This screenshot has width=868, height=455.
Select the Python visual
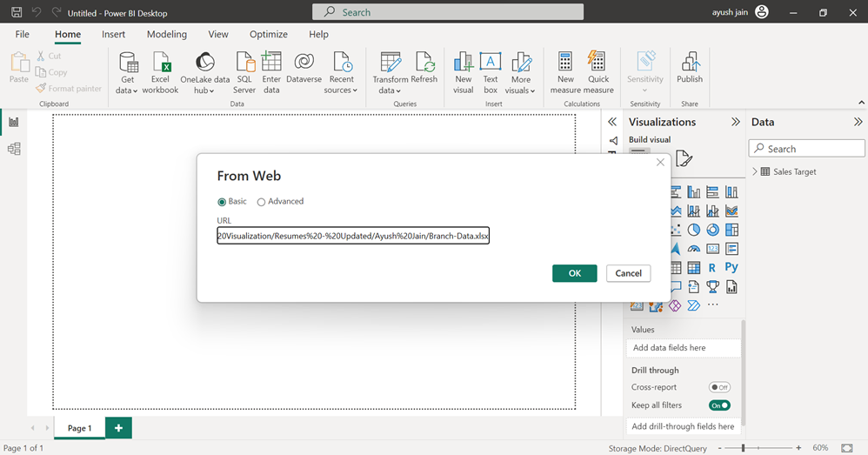(x=731, y=267)
